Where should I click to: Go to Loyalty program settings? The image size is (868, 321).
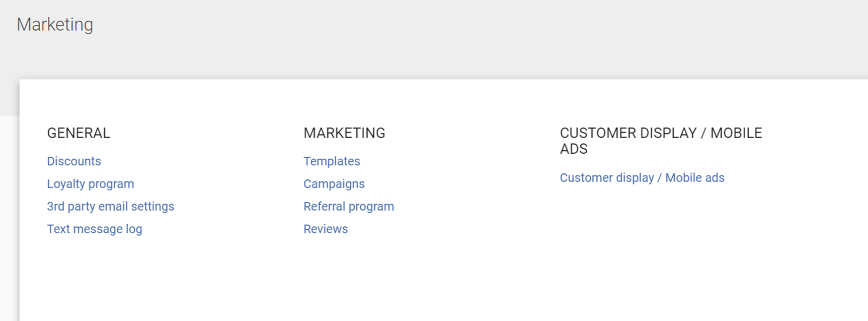[x=91, y=184]
